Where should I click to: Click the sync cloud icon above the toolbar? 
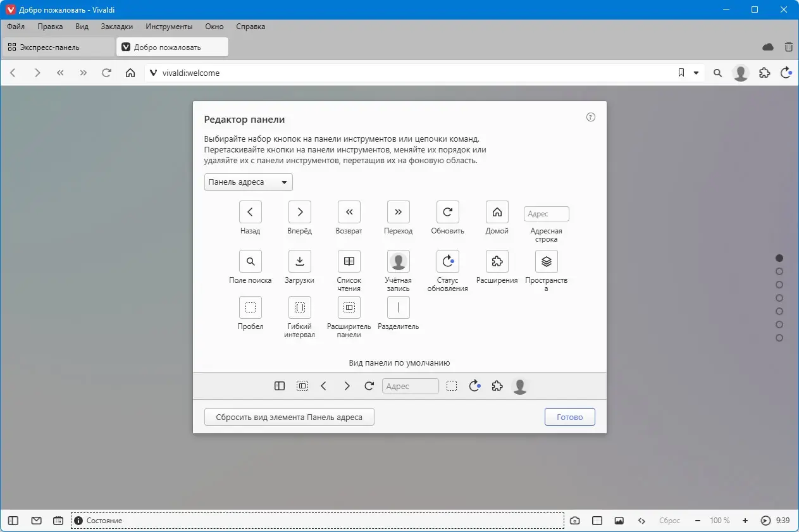pyautogui.click(x=767, y=47)
